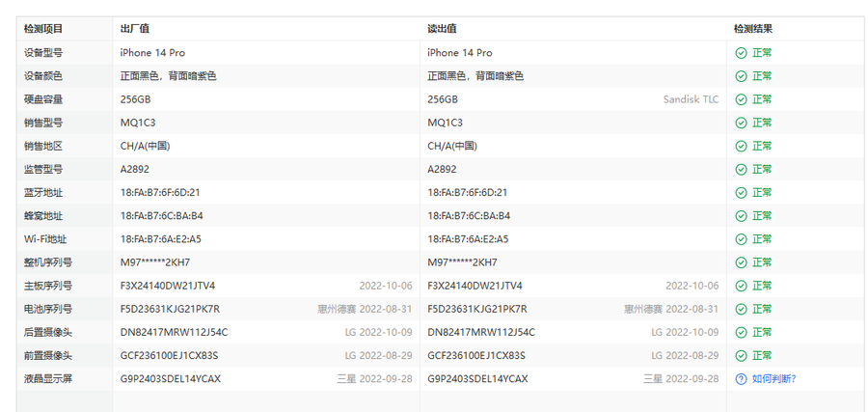Select the 硬盘容量 row label
Screen dimensions: 868x412
43,99
